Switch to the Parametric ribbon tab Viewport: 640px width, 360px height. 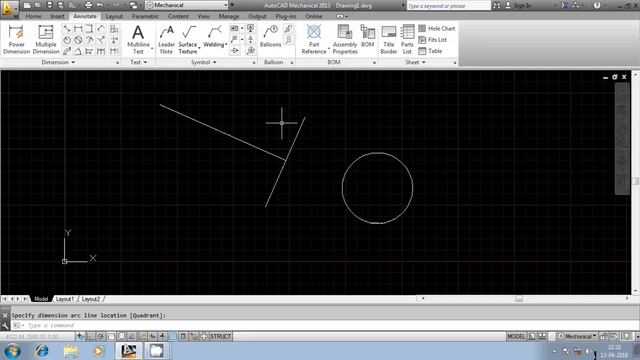click(145, 16)
